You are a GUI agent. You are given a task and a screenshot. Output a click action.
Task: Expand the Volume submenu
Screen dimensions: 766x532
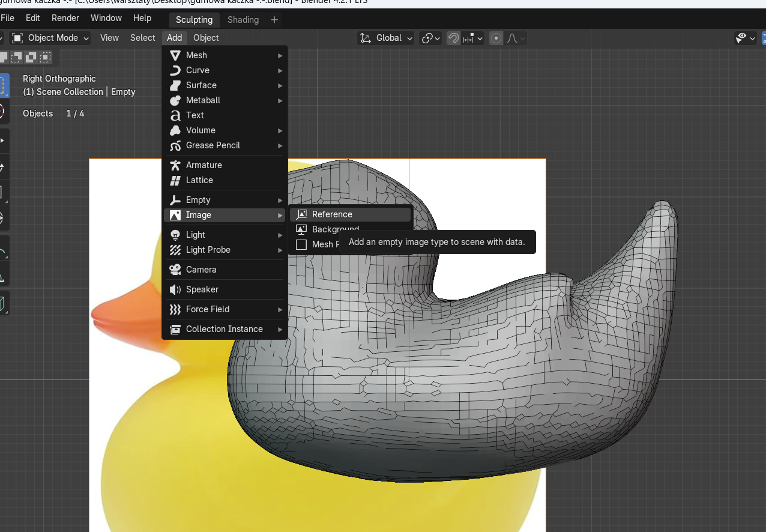pos(225,130)
